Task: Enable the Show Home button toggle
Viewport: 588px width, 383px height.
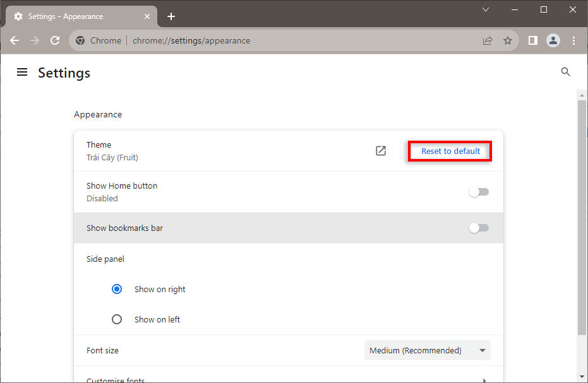Action: (479, 192)
